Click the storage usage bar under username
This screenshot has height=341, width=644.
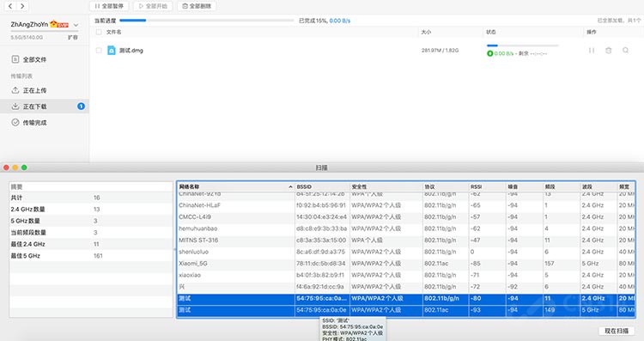tap(45, 31)
